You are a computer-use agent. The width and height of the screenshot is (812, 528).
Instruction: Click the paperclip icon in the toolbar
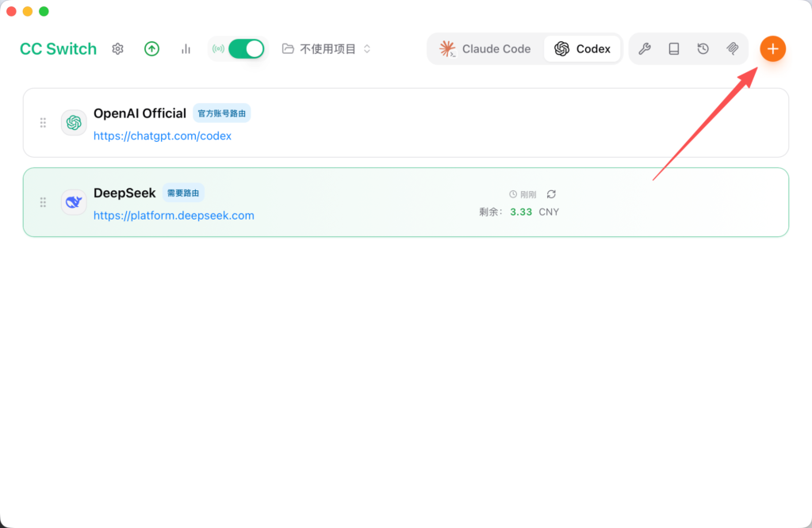click(732, 48)
